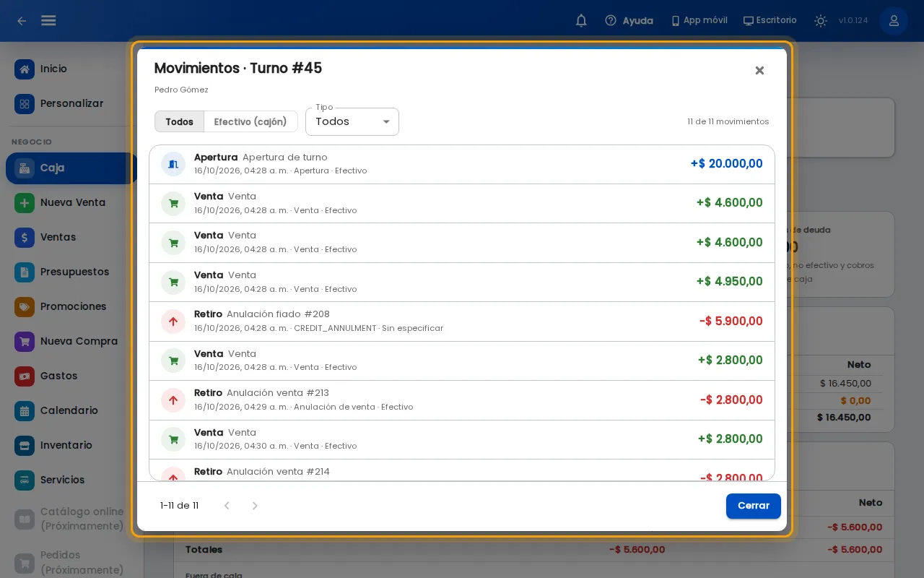Click the Catálogo online (Próximamente) item
924x578 pixels.
(71, 519)
